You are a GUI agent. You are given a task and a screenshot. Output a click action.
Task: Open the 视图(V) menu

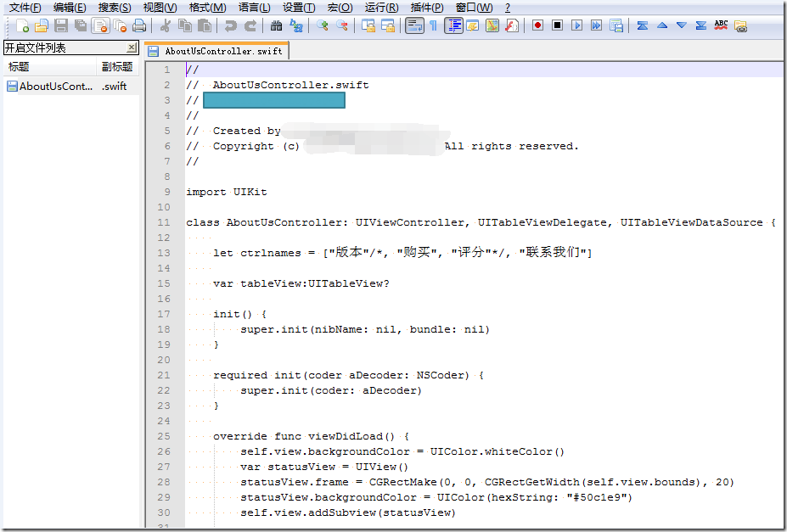pyautogui.click(x=160, y=8)
